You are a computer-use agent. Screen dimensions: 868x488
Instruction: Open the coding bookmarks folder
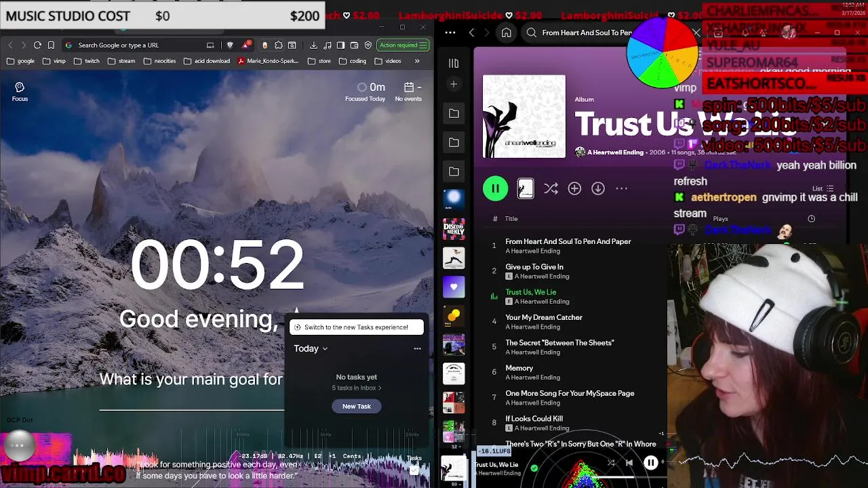coord(353,61)
